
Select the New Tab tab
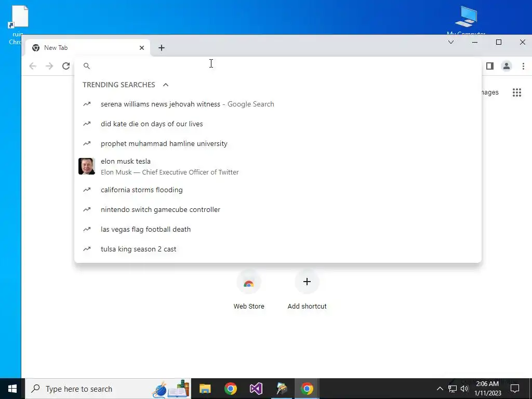(x=88, y=48)
